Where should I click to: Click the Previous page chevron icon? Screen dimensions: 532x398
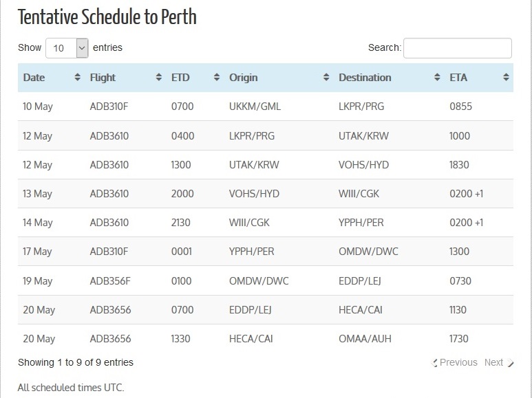point(434,363)
